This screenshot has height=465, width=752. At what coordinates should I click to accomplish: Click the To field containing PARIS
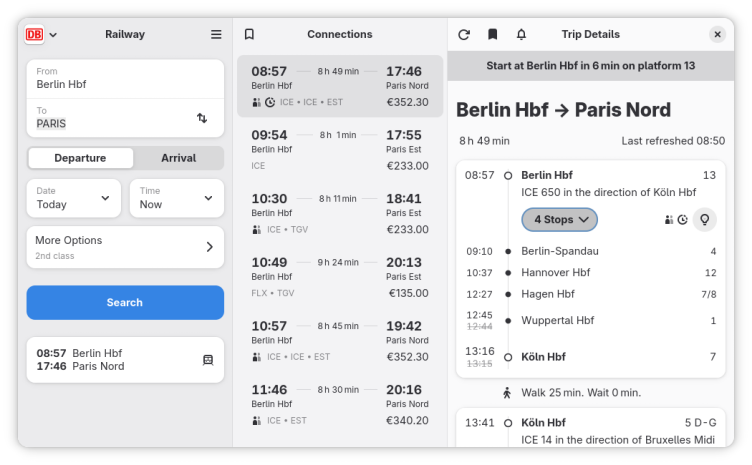pyautogui.click(x=110, y=118)
